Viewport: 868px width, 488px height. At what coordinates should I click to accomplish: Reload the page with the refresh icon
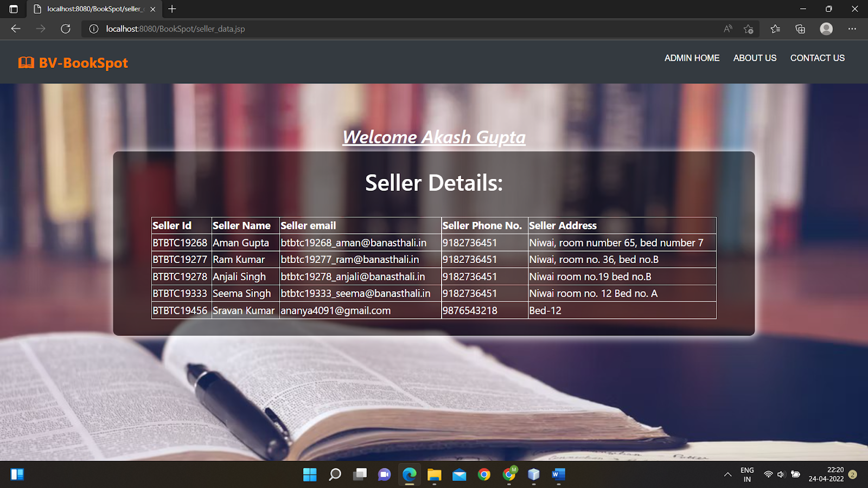(x=66, y=29)
